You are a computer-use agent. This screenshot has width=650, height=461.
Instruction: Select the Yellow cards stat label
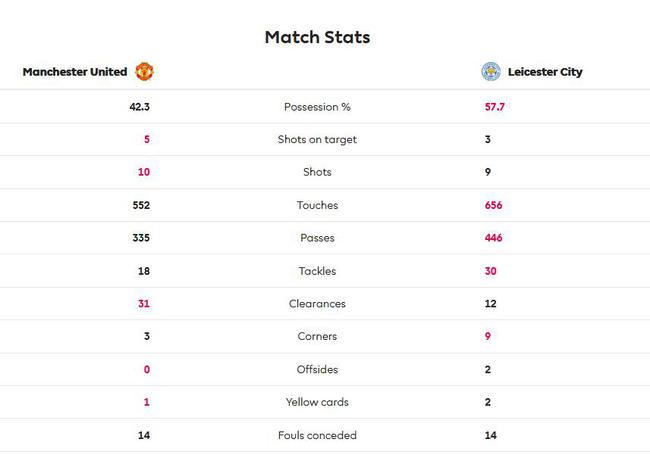[317, 403]
